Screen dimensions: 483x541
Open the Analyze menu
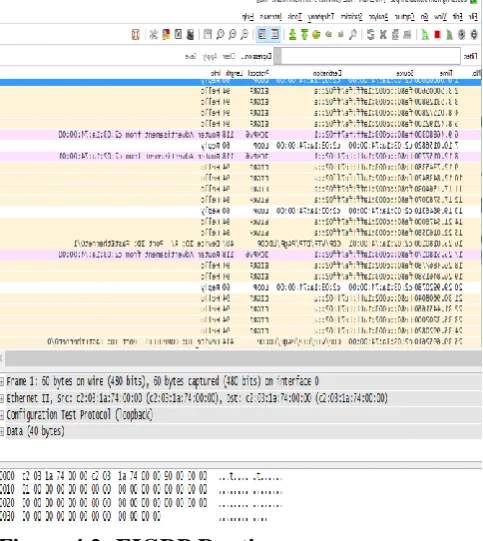(378, 17)
